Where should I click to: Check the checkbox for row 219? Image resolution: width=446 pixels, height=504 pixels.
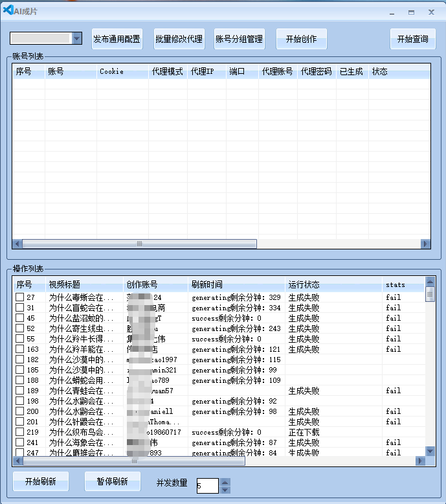tap(20, 432)
